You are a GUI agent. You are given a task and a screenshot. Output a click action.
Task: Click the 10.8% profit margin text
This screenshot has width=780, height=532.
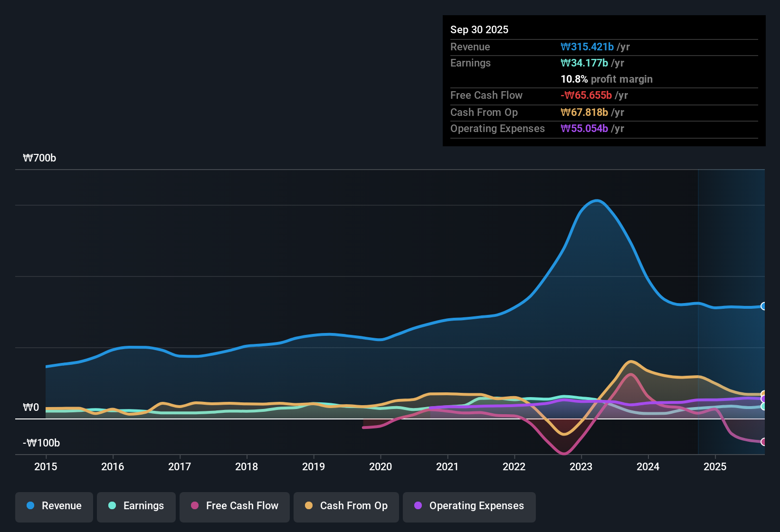pyautogui.click(x=607, y=79)
